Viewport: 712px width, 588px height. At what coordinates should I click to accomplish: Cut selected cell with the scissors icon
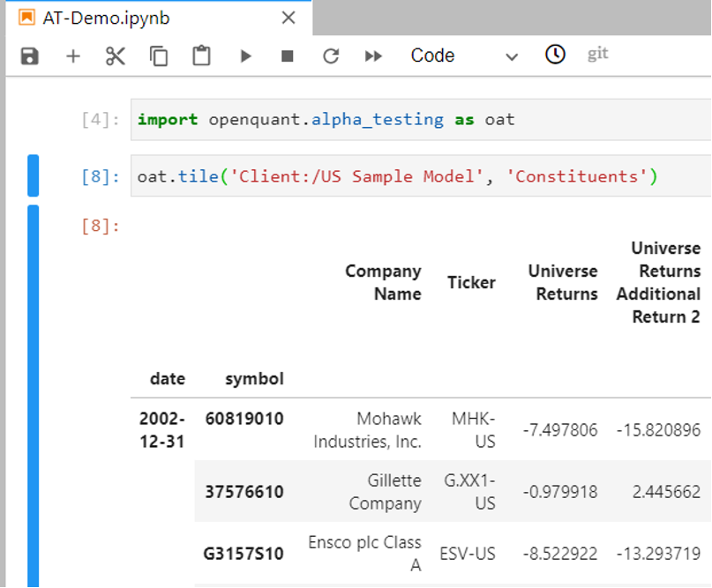[x=116, y=56]
